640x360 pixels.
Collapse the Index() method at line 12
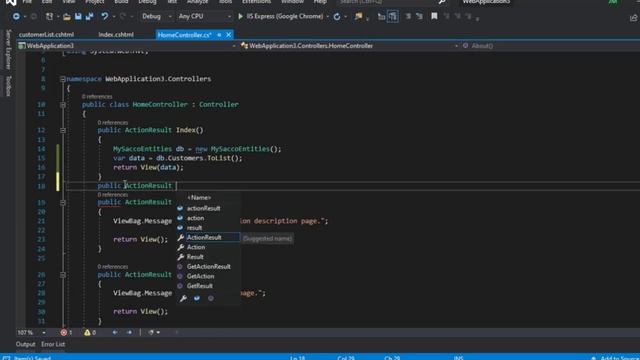click(x=62, y=131)
